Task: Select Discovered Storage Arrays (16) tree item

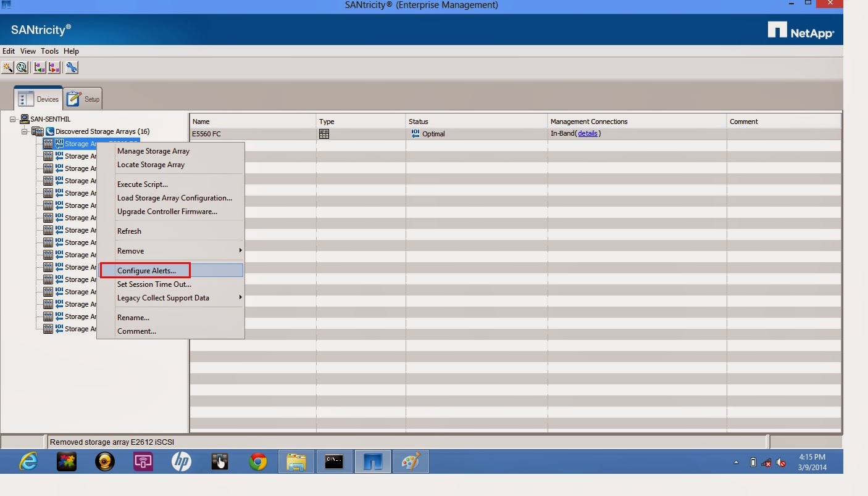Action: tap(102, 131)
